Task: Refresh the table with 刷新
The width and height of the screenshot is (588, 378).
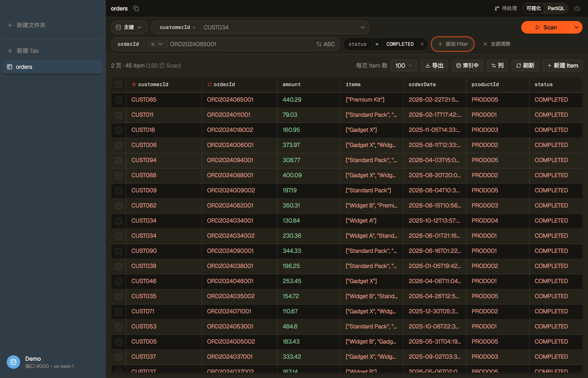Action: 525,66
